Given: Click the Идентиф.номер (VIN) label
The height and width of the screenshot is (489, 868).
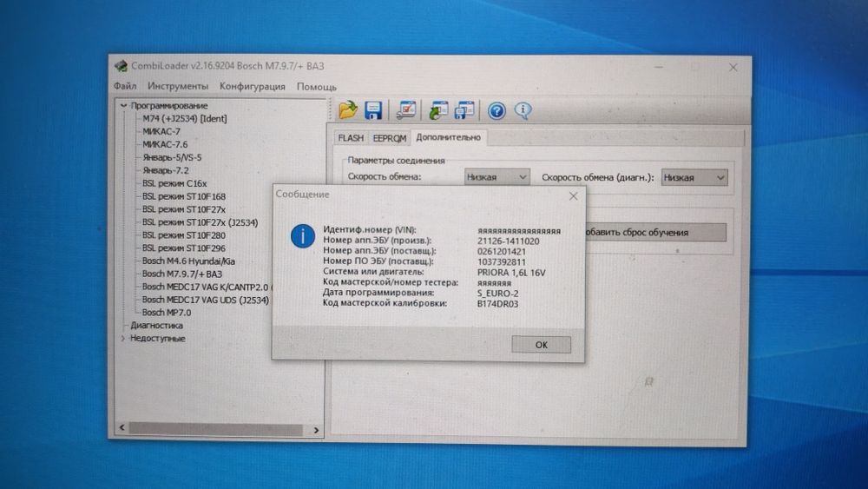Looking at the screenshot, I should pyautogui.click(x=369, y=229).
